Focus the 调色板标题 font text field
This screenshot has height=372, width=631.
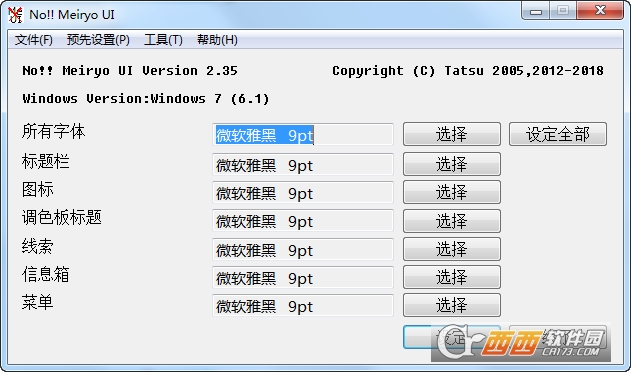pos(303,221)
